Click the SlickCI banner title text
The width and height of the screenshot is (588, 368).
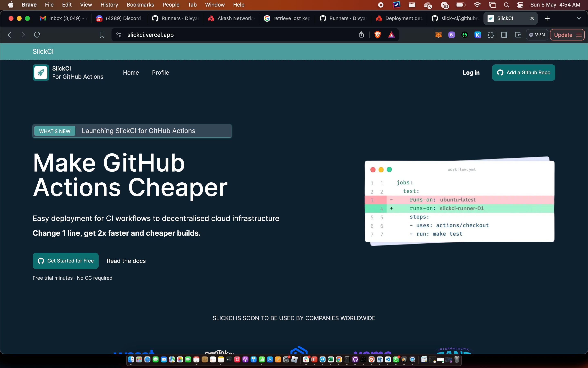click(x=43, y=51)
